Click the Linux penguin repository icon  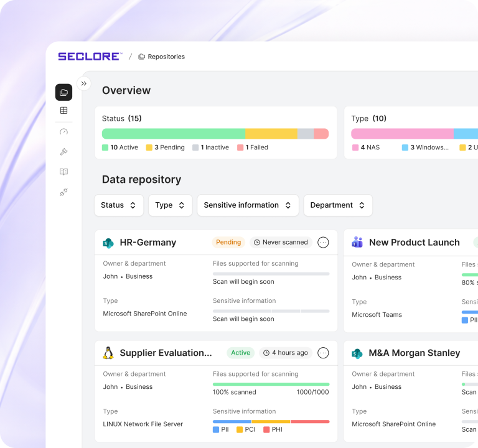click(108, 353)
